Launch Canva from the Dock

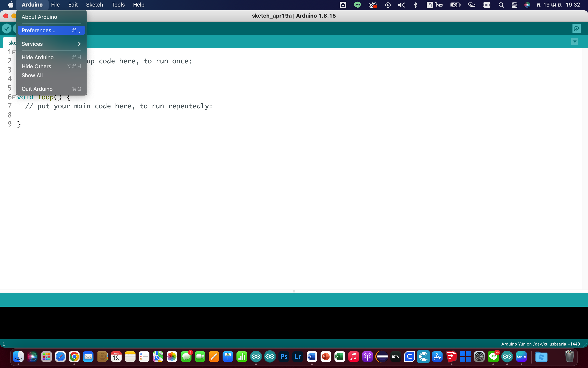[x=521, y=357]
